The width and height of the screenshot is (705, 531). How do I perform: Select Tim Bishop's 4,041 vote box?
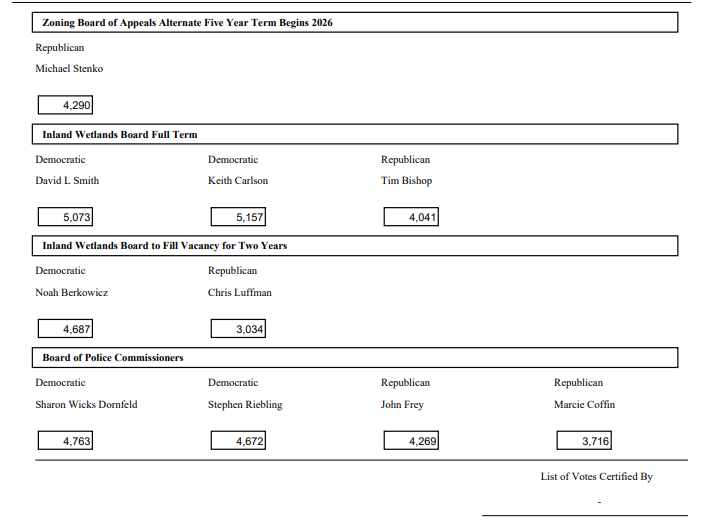pos(411,217)
